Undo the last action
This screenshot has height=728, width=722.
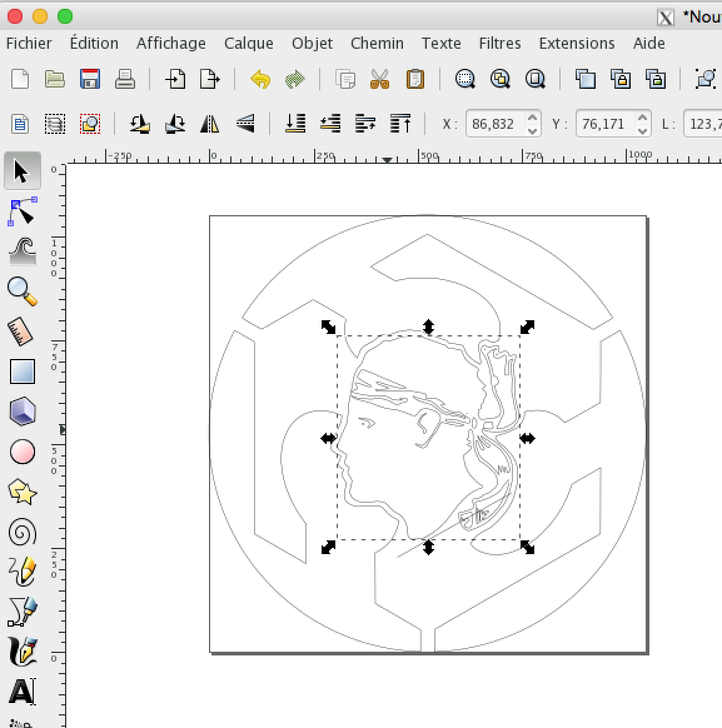(260, 79)
